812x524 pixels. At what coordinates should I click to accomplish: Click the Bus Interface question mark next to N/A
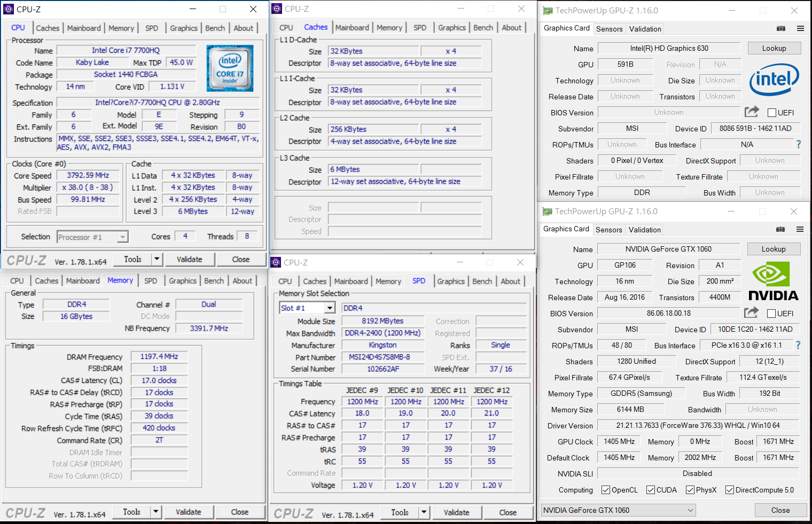(799, 144)
